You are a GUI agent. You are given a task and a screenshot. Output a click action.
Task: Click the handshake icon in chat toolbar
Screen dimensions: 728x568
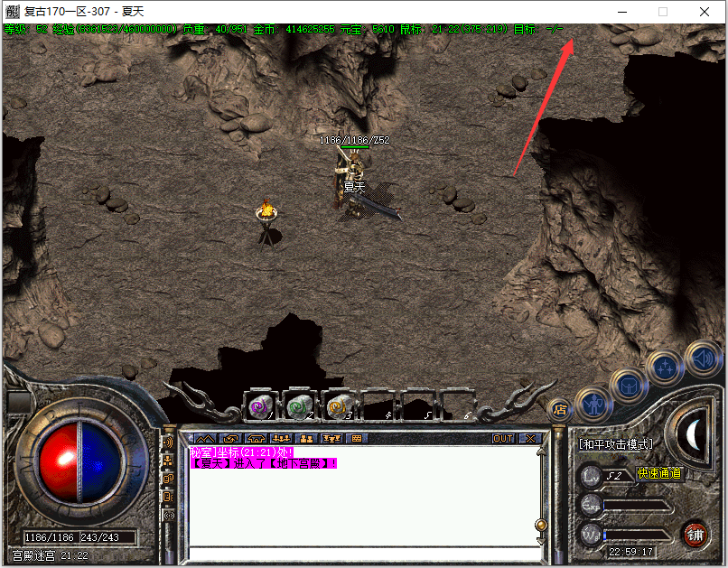(257, 438)
